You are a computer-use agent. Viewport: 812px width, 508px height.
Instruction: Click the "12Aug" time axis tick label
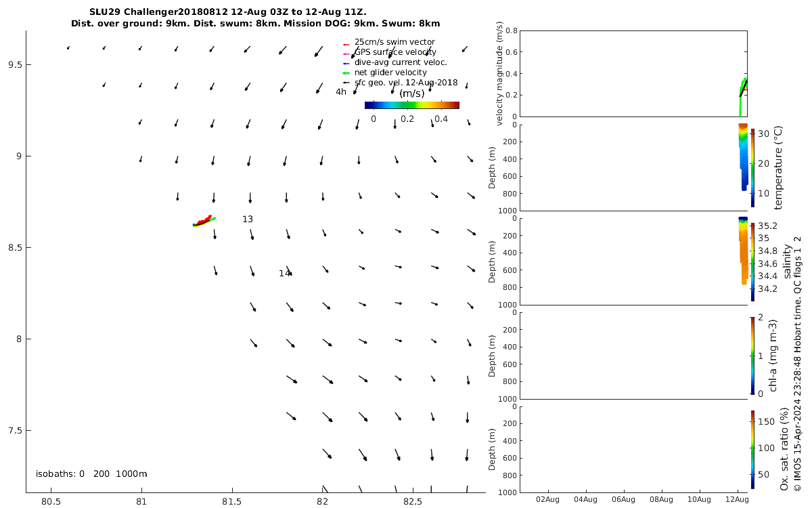pyautogui.click(x=737, y=500)
